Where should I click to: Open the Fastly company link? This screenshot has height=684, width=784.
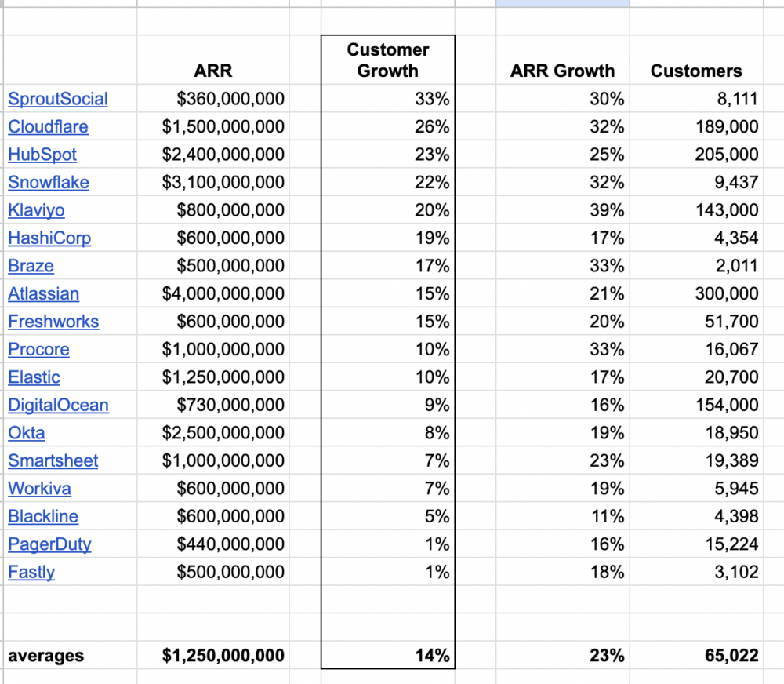click(31, 572)
